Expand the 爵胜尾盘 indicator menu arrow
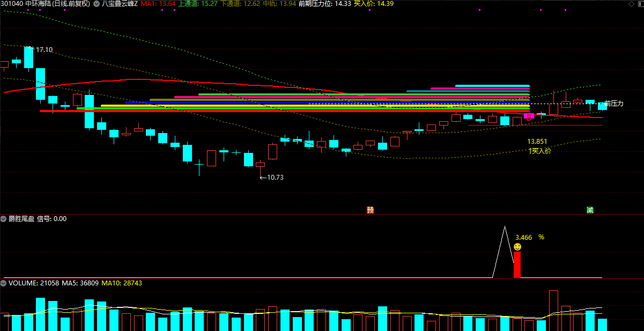Viewport: 644px width, 331px height. click(4, 219)
